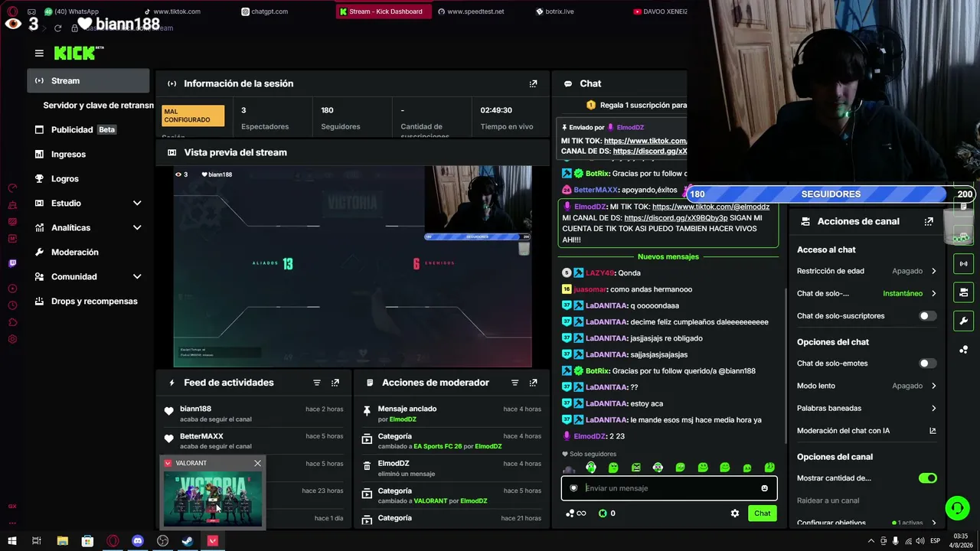
Task: Open Drops y recompensas in the sidebar
Action: (88, 301)
